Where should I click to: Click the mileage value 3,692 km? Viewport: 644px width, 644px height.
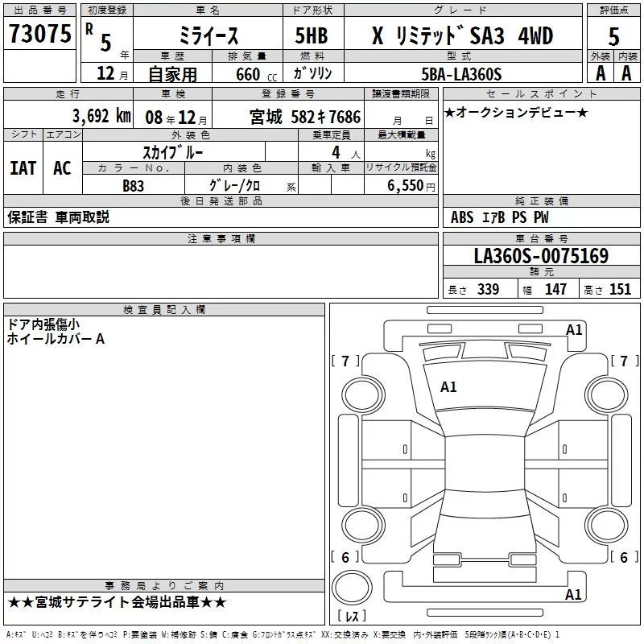coord(101,115)
